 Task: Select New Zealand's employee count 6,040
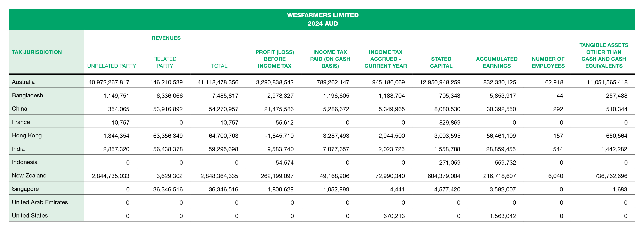[x=556, y=176]
